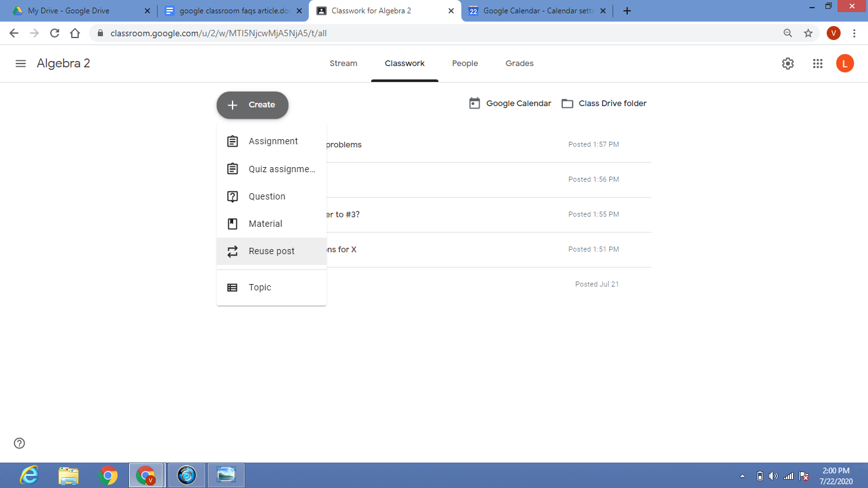The height and width of the screenshot is (488, 868).
Task: Switch to the People tab
Action: 465,64
